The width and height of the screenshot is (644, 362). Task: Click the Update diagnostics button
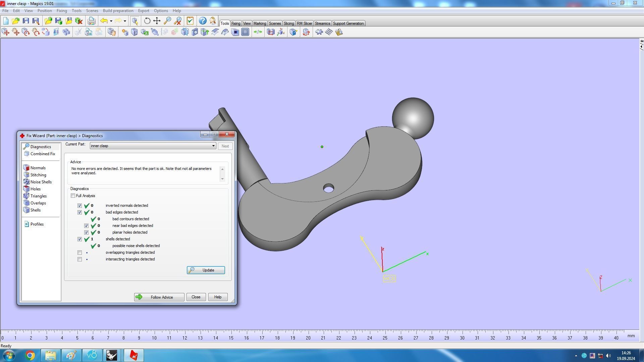tap(206, 270)
